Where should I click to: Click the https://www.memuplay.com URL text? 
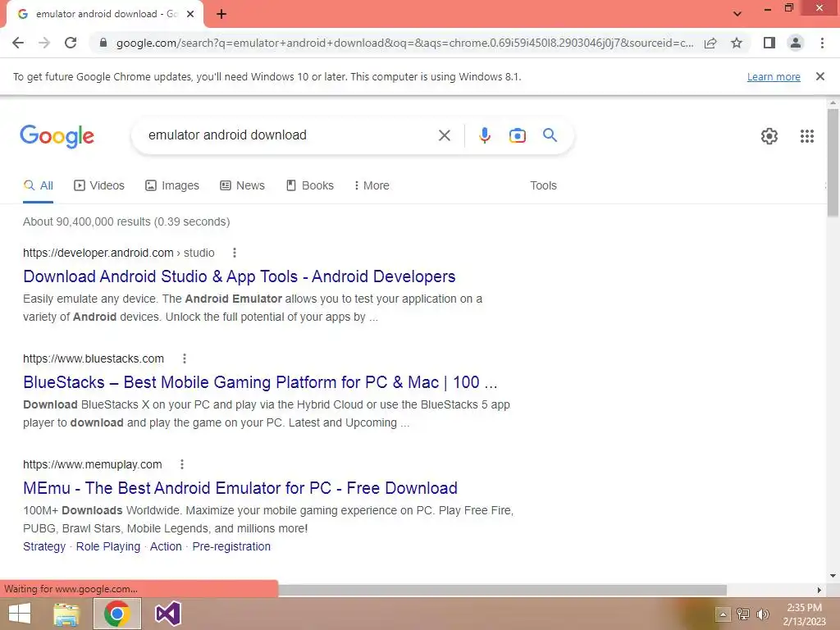coord(92,464)
